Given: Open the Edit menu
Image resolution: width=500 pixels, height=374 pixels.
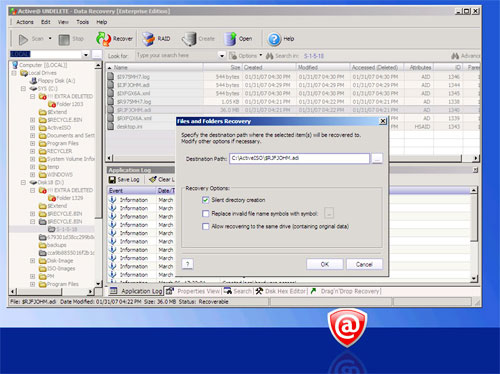Looking at the screenshot, I should 46,22.
